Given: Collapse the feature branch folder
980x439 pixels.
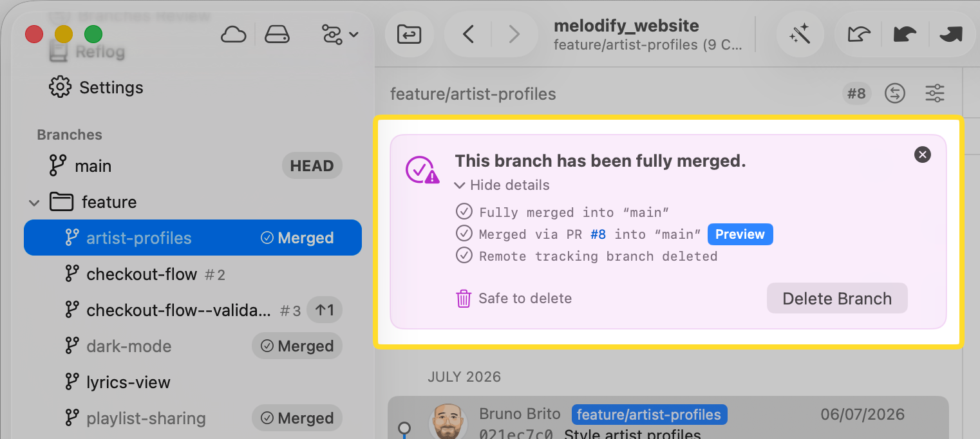Looking at the screenshot, I should pos(33,203).
